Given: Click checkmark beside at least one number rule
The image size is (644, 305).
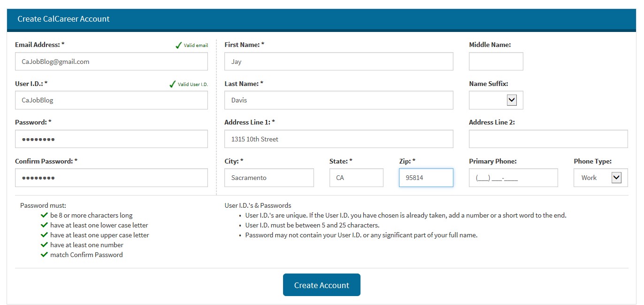Looking at the screenshot, I should [45, 245].
